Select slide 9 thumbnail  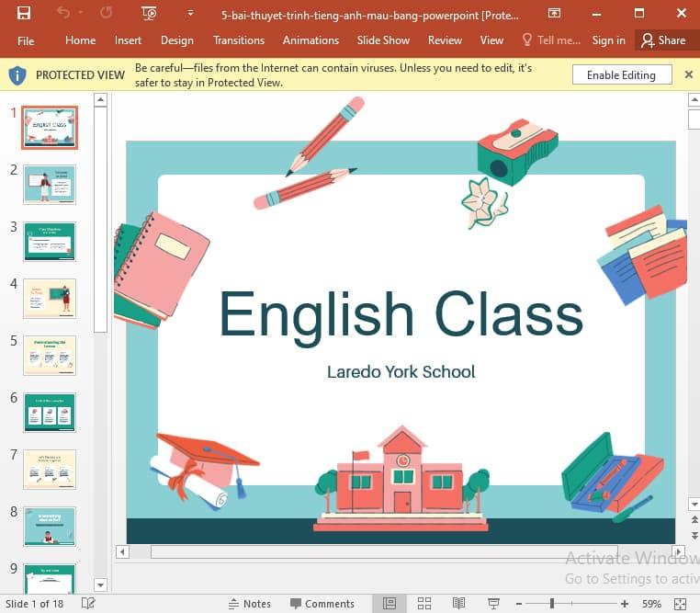pyautogui.click(x=50, y=579)
